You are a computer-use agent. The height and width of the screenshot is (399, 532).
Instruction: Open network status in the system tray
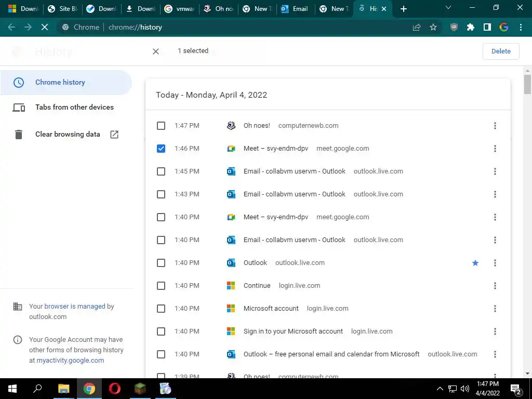coord(453,389)
